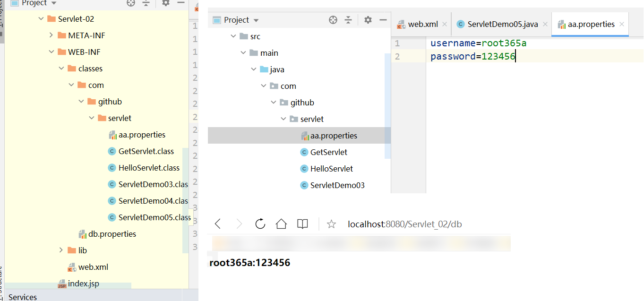The height and width of the screenshot is (301, 644).
Task: Select db.properties in the left tree
Action: point(112,234)
